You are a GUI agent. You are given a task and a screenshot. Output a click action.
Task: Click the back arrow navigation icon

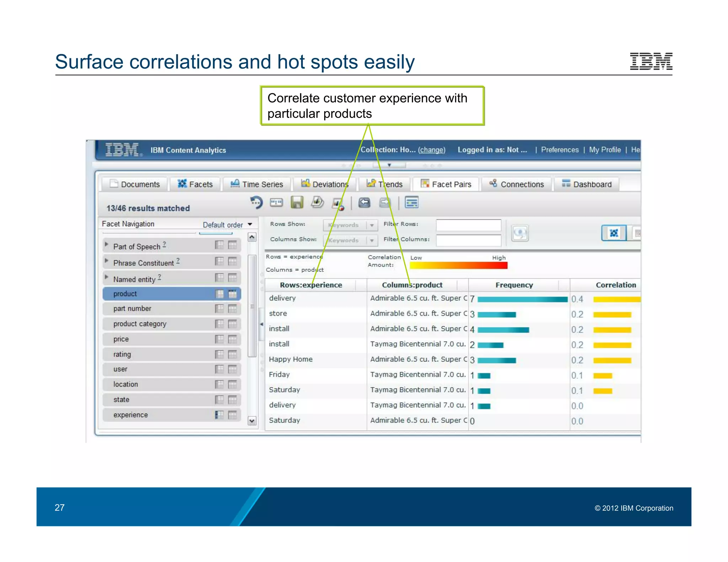click(x=364, y=202)
